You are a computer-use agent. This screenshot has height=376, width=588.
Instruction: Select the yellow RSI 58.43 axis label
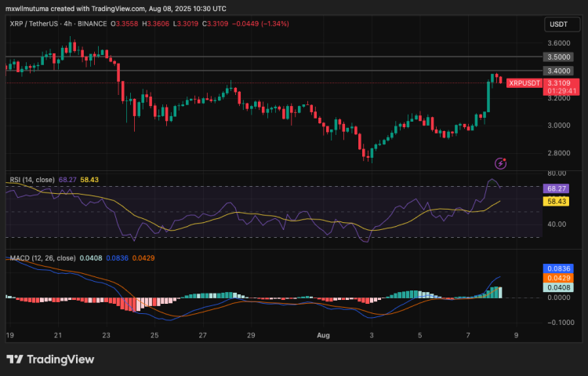(555, 202)
